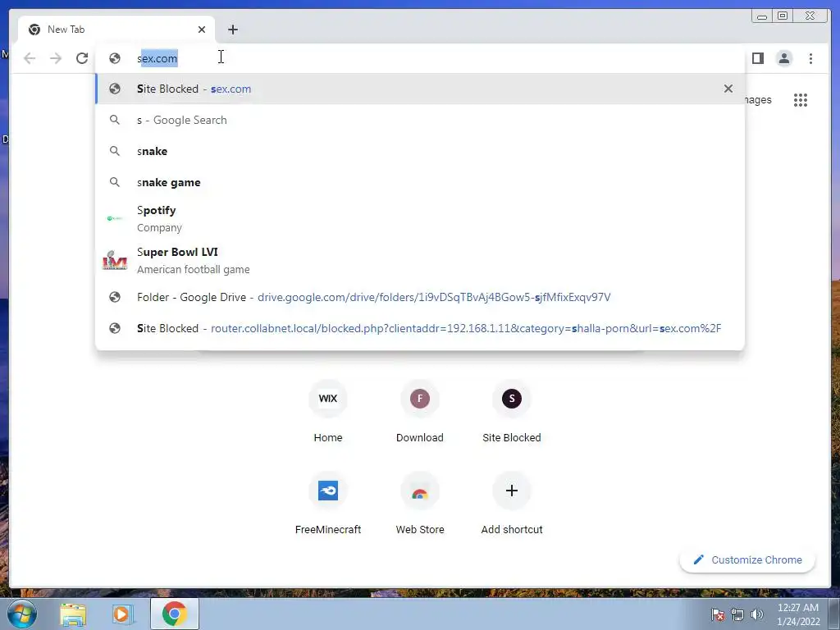Open the Google apps grid

click(801, 100)
